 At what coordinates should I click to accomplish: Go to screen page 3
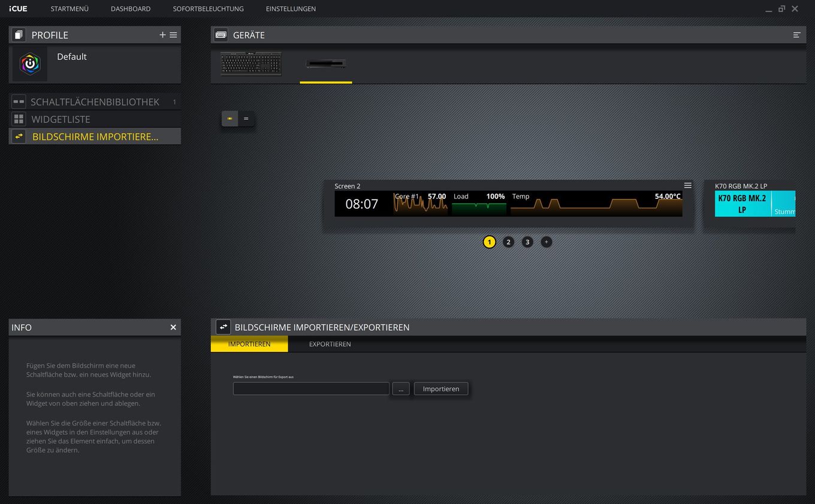(x=527, y=242)
